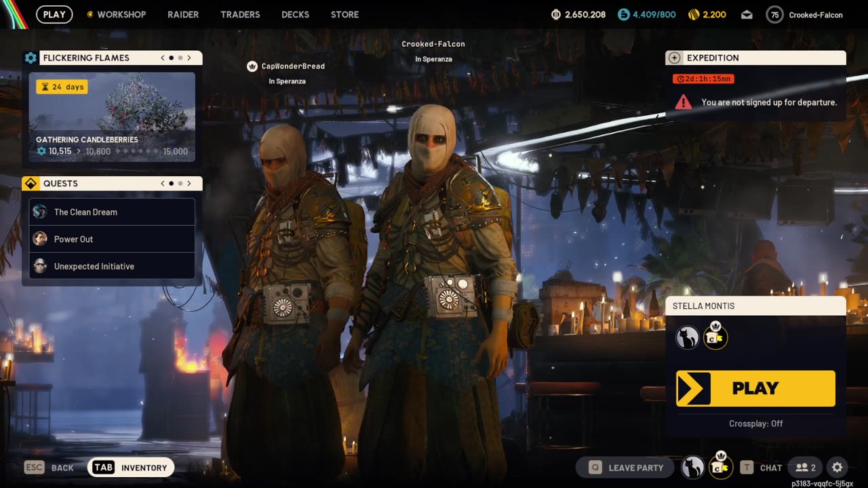Go to previous Flickering Flames event page
868x488 pixels.
click(163, 58)
